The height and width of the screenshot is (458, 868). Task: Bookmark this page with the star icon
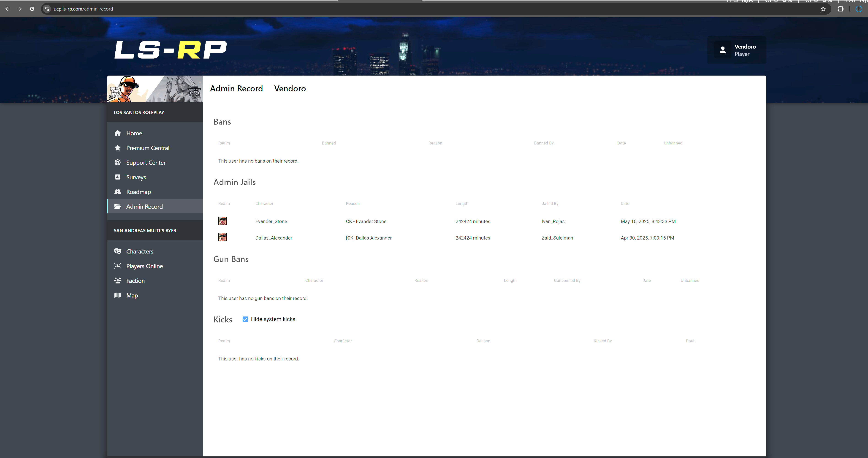[823, 9]
